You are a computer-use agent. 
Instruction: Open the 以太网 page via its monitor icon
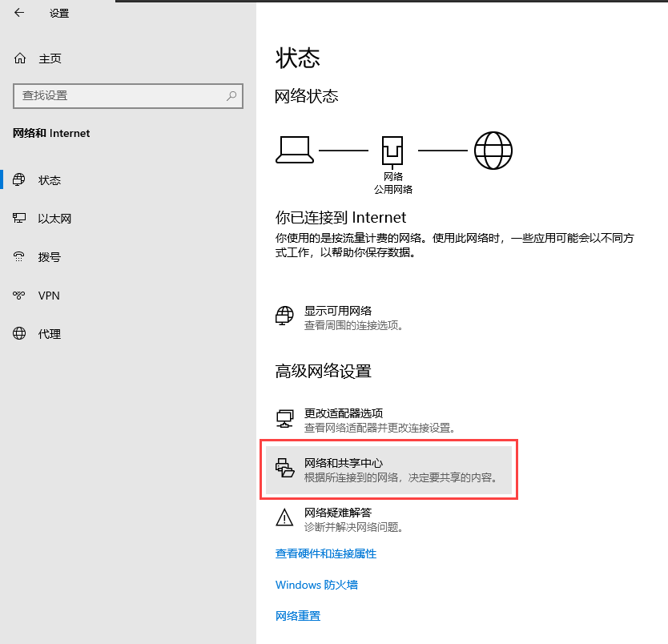pyautogui.click(x=20, y=219)
